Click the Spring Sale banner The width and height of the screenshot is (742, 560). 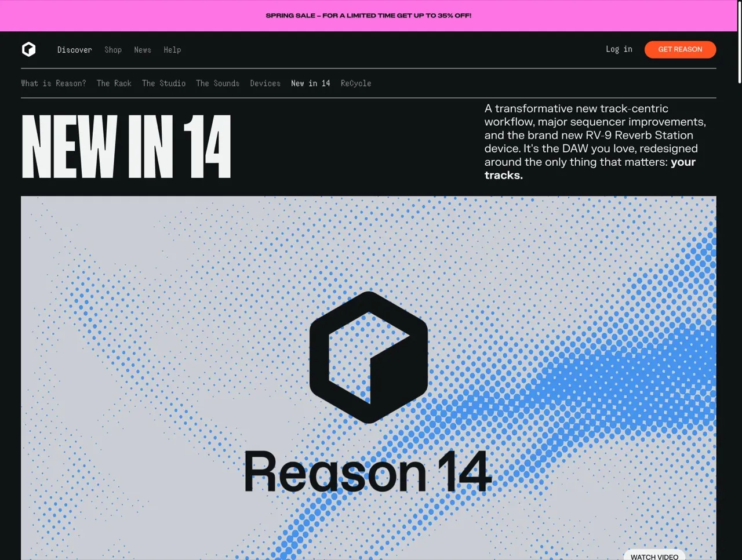point(369,16)
